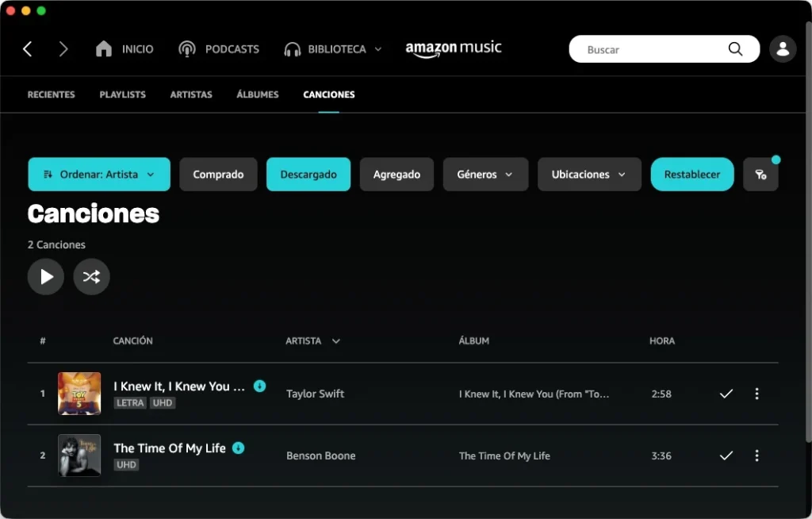The image size is (812, 519).
Task: Toggle the Comprado filter
Action: click(x=218, y=175)
